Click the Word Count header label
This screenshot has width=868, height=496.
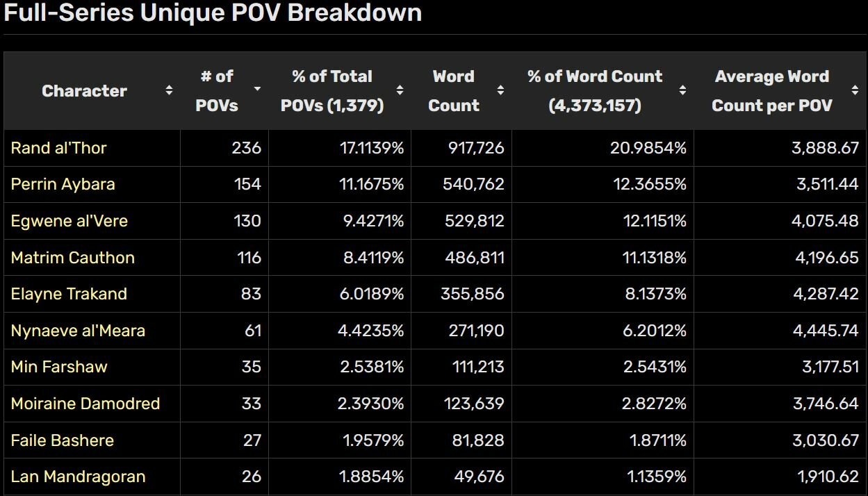[x=453, y=91]
